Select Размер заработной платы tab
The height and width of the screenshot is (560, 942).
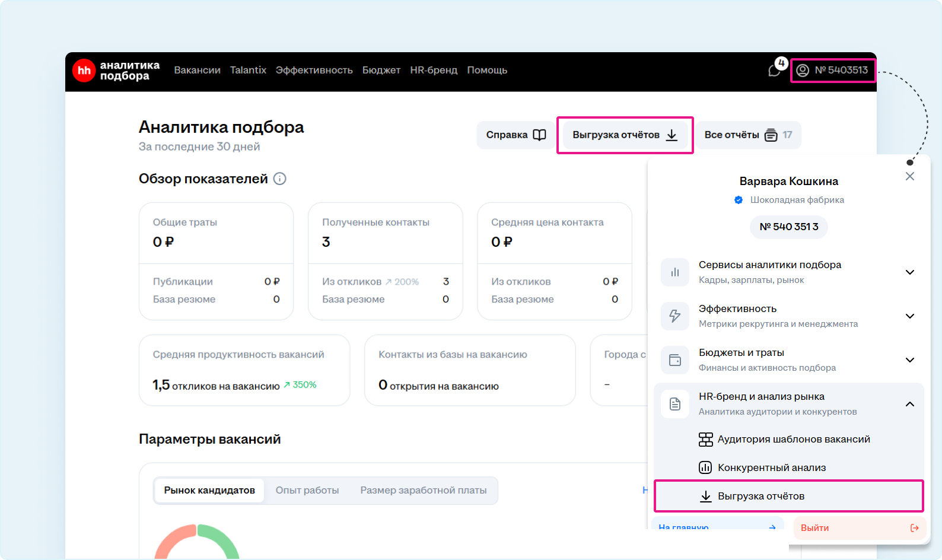423,490
